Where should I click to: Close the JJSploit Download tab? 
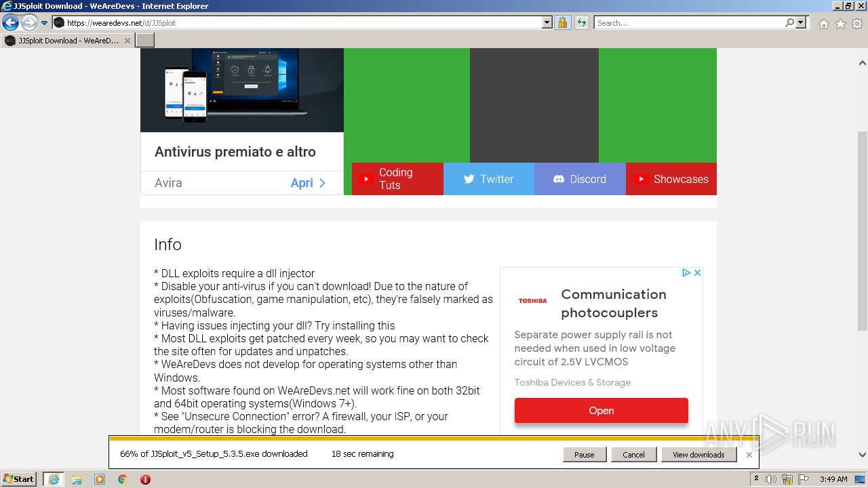pos(127,41)
